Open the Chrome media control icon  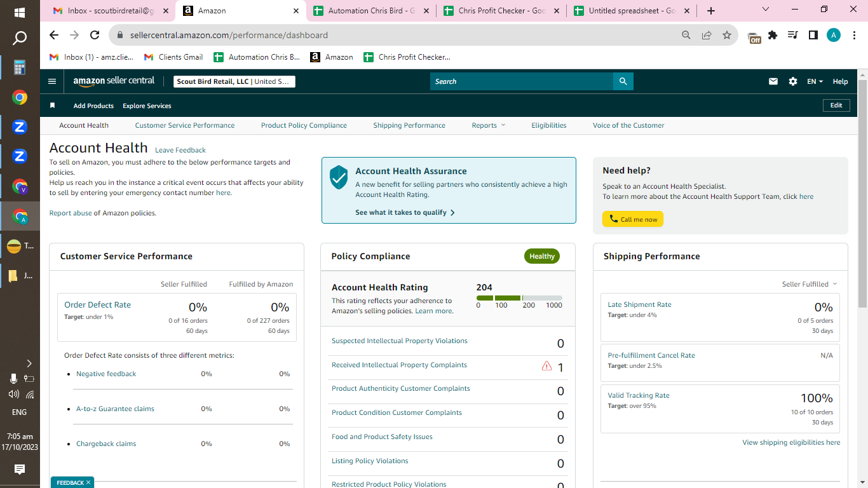point(793,36)
